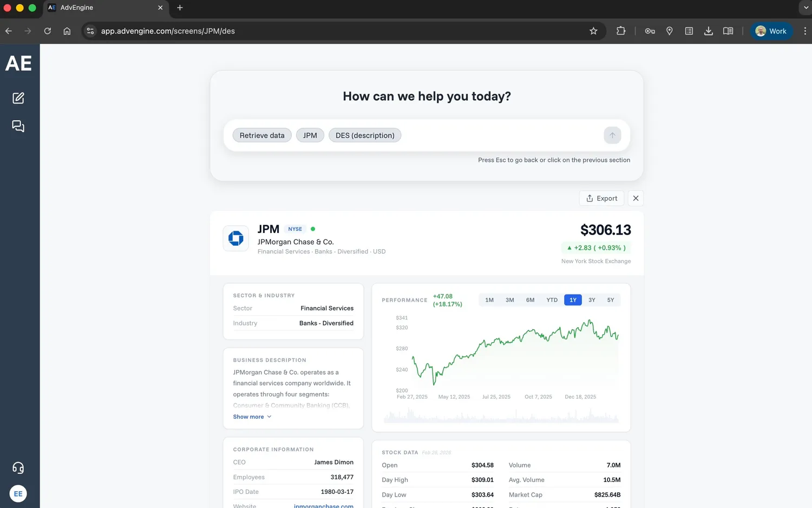812x508 pixels.
Task: Select the DES (description) chip
Action: coord(365,135)
